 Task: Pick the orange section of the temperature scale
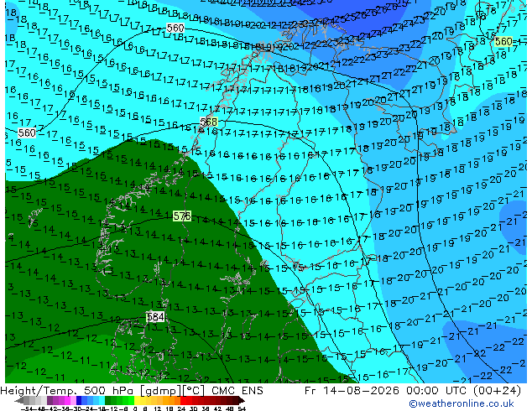pyautogui.click(x=169, y=401)
